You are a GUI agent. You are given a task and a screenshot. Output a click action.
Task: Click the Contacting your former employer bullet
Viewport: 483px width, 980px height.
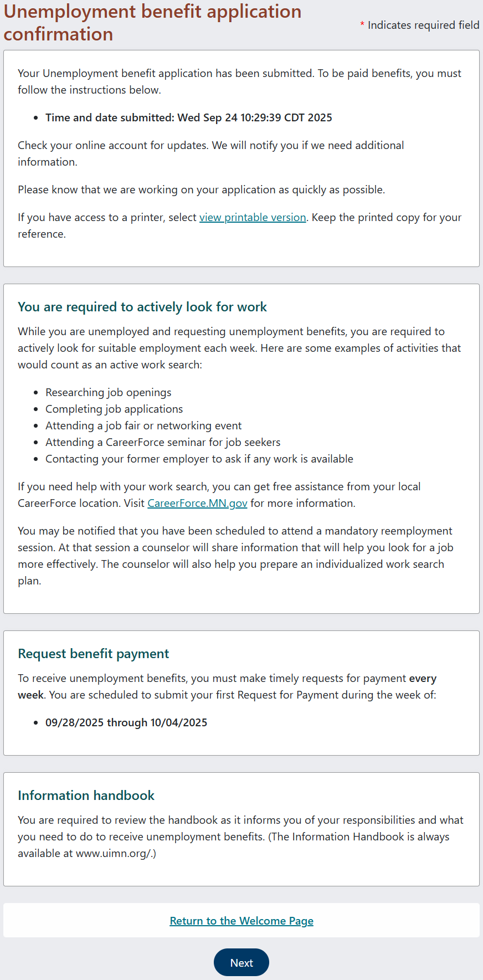199,459
